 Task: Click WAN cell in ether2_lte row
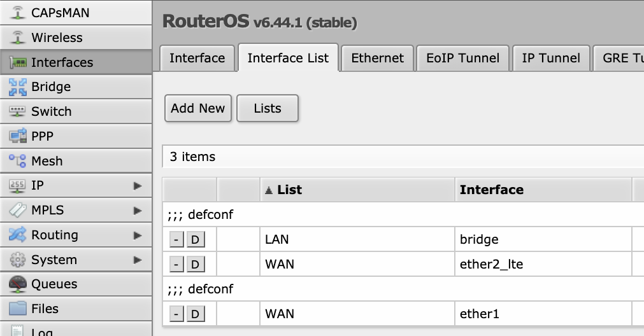[x=357, y=264]
